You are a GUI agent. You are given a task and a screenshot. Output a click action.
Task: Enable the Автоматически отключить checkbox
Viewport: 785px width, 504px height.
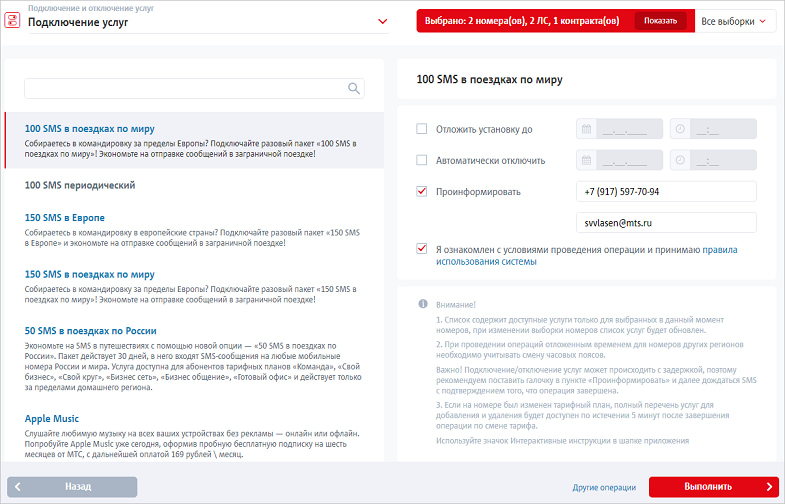[422, 160]
